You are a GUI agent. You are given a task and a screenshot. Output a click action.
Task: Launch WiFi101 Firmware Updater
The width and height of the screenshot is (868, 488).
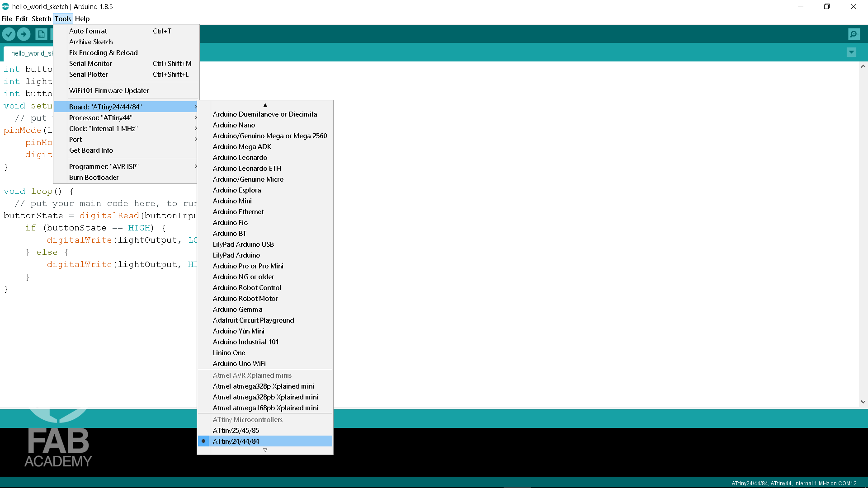pos(127,91)
